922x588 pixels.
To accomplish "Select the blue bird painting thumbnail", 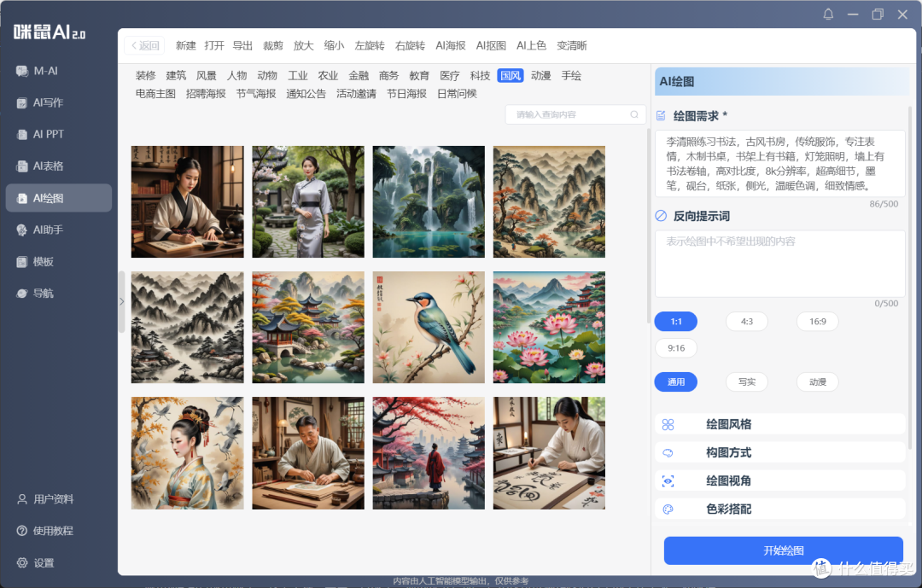I will tap(429, 328).
